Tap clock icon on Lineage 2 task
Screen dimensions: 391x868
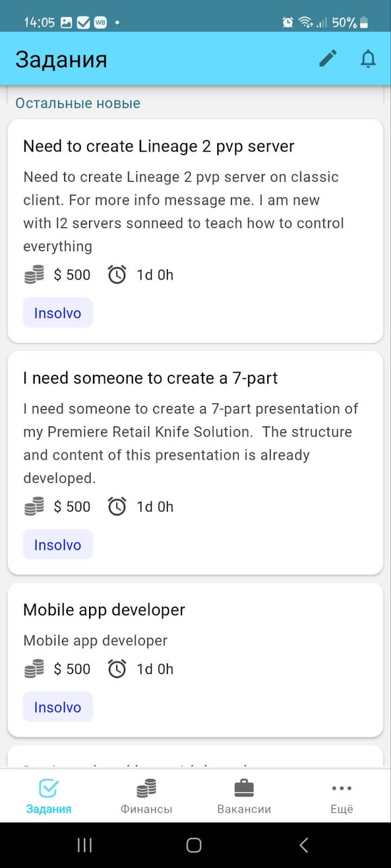117,275
